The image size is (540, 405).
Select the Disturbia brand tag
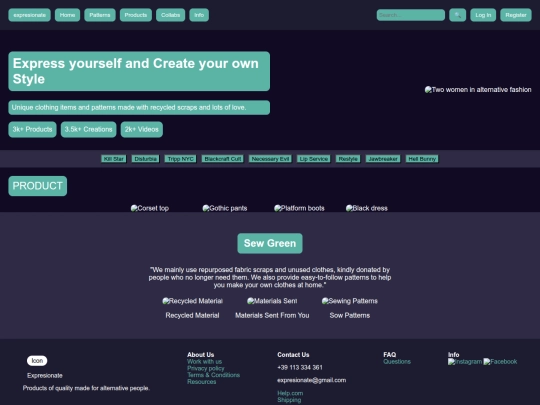click(x=145, y=159)
